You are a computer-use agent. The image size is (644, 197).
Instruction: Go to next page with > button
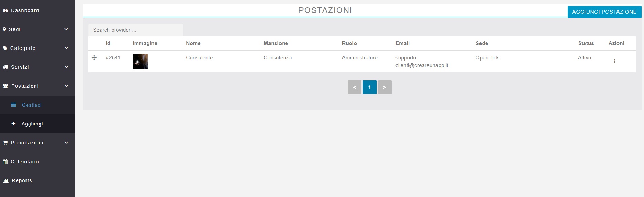coord(384,87)
